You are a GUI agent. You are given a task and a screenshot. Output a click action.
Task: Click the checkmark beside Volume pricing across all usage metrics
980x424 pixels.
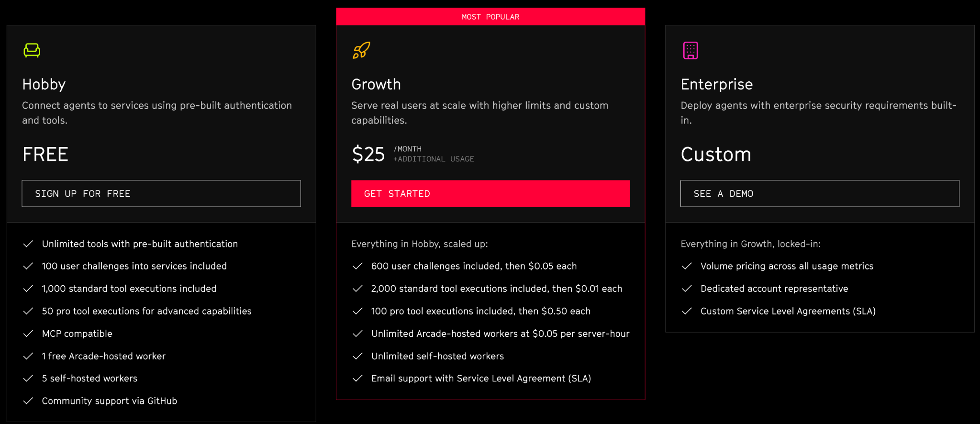(x=687, y=266)
